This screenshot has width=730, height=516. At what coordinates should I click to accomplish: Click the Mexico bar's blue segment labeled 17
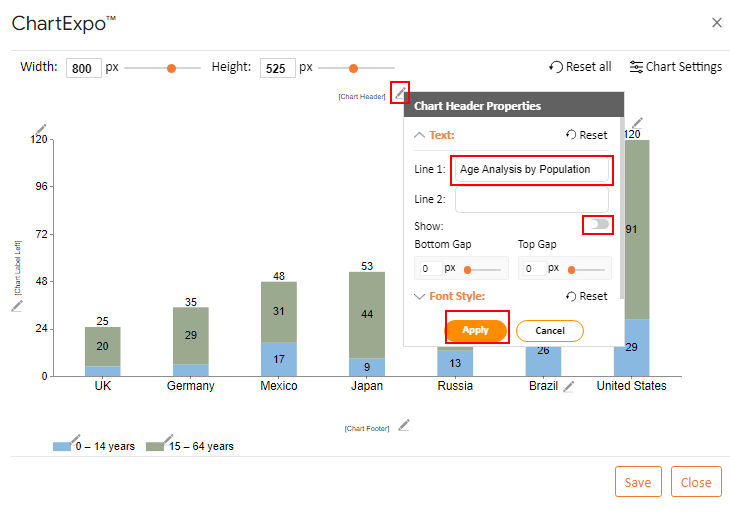[279, 359]
